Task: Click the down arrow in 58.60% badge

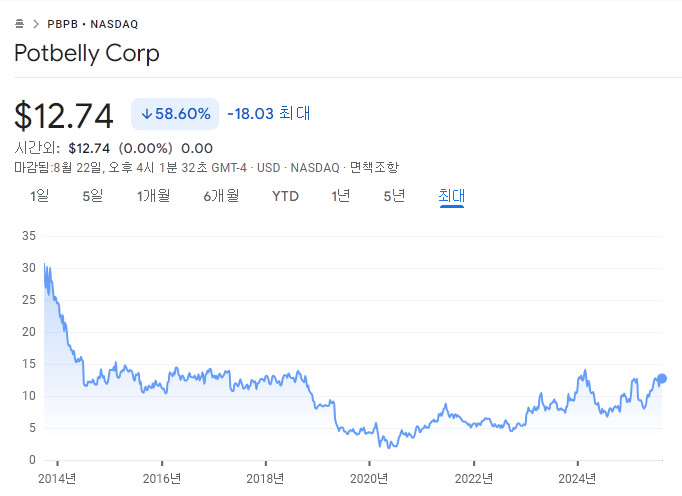Action: 146,114
